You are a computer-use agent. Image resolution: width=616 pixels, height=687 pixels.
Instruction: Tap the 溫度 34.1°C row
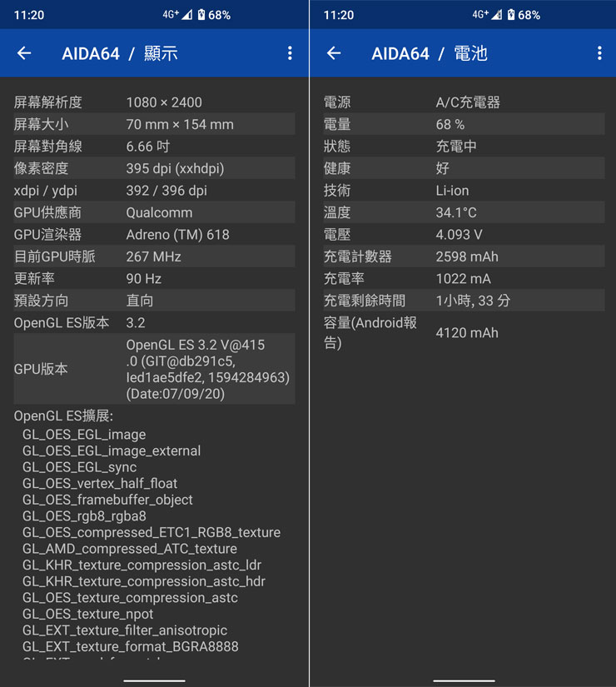coord(463,212)
